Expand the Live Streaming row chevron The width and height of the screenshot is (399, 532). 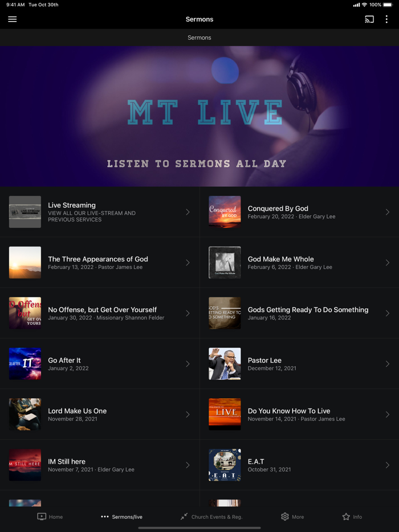tap(188, 212)
